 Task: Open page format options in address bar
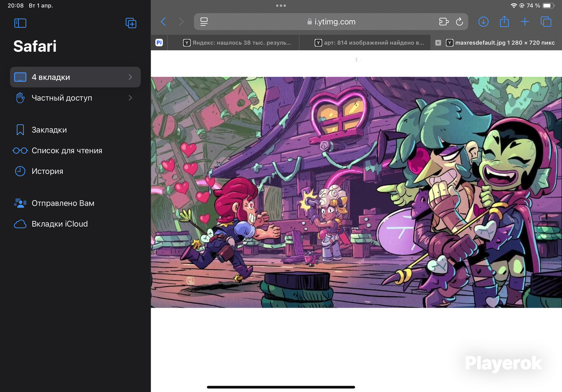204,22
